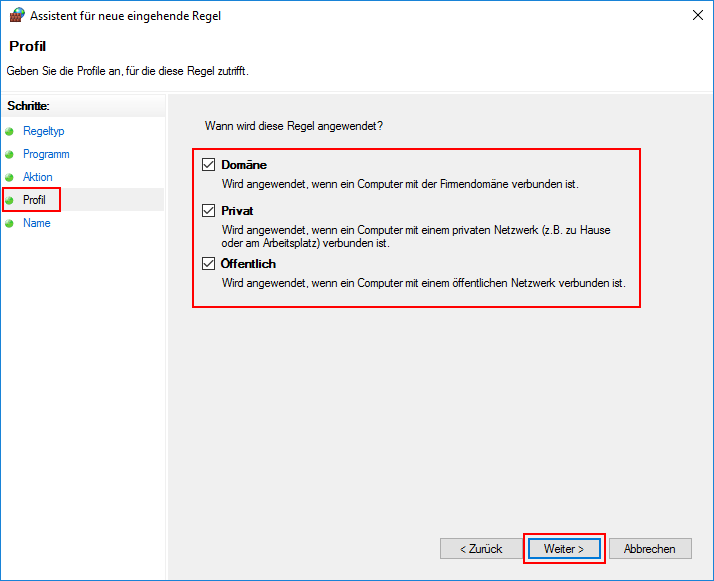Click the bold Öffentlich label text
The width and height of the screenshot is (714, 581).
tap(248, 264)
